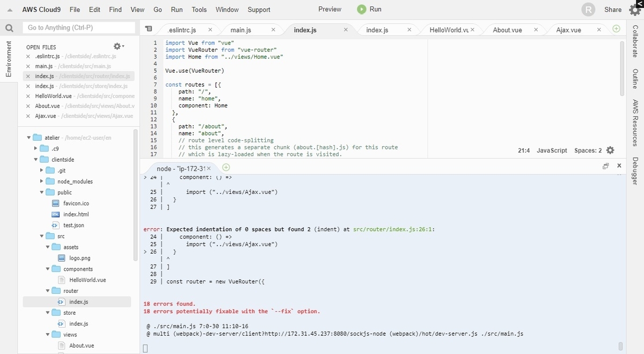Add a new editor tab with plus icon
644x354 pixels.
pos(616,29)
